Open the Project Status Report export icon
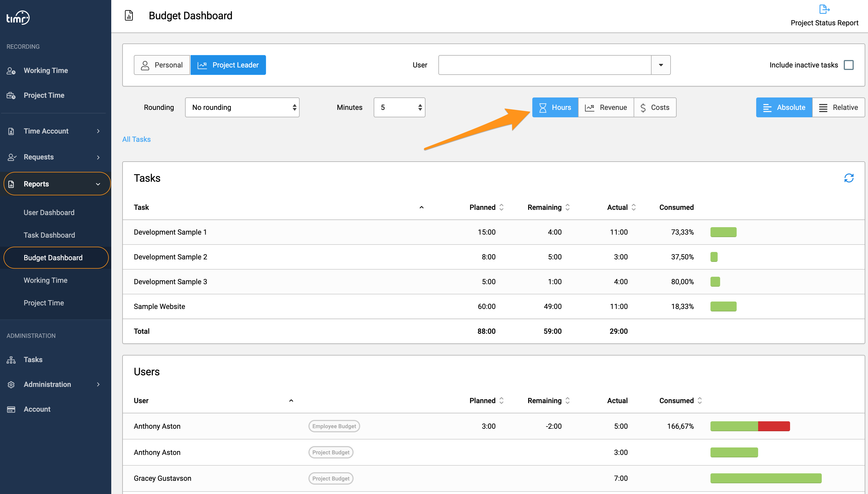The width and height of the screenshot is (868, 494). tap(824, 9)
